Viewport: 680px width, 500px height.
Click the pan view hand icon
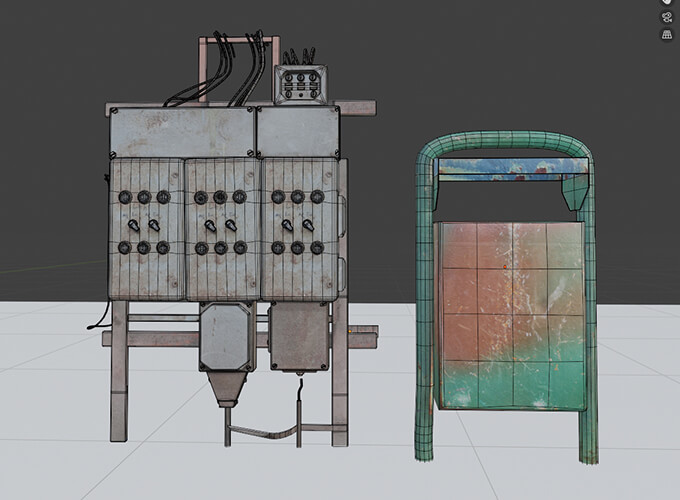point(668,3)
